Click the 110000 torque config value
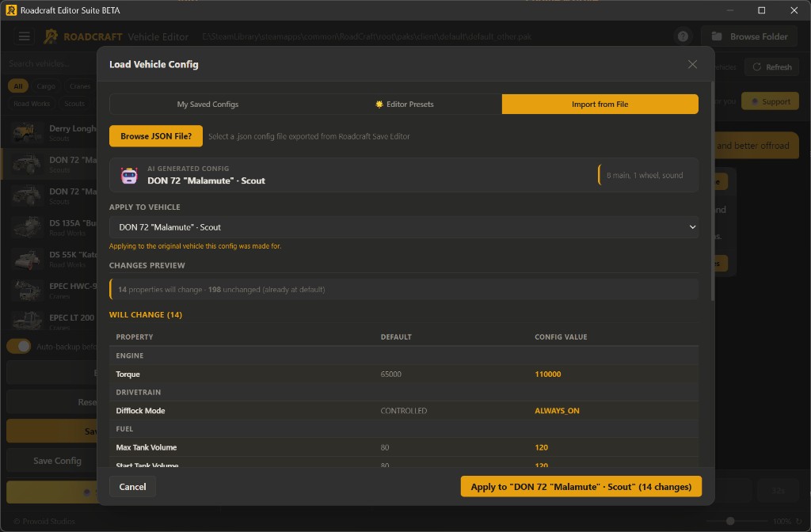The image size is (811, 532). point(548,374)
